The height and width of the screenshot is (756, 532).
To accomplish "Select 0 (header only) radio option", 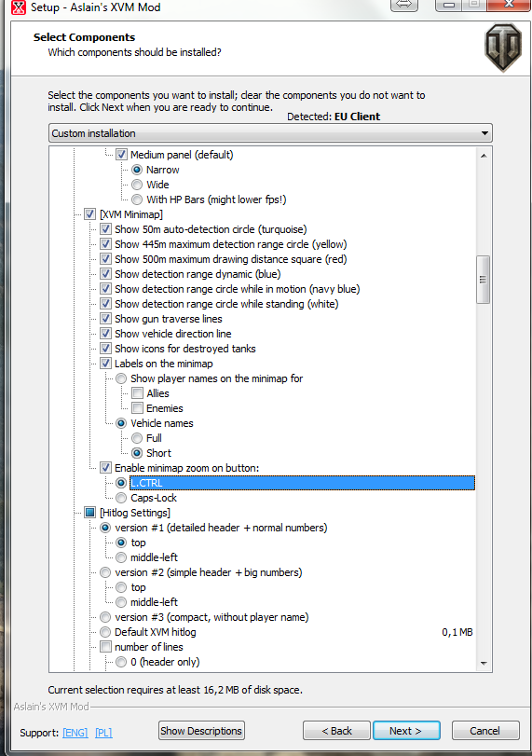I will pyautogui.click(x=121, y=662).
